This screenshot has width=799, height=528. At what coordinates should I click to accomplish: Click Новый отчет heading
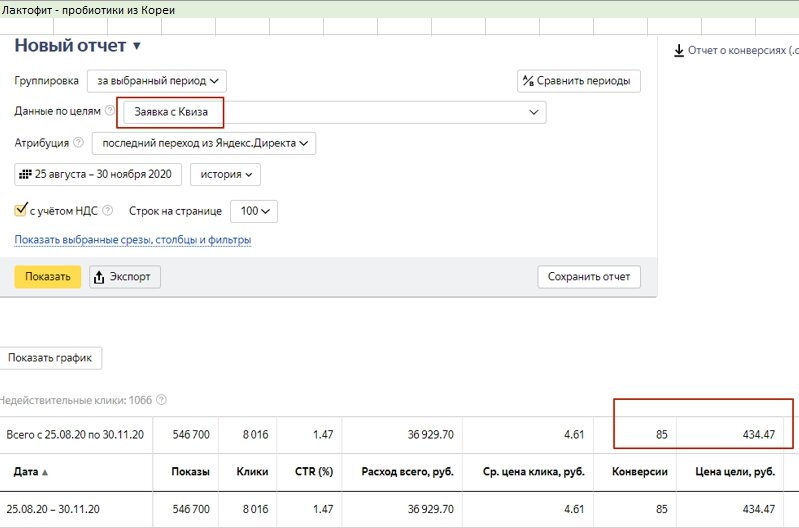click(x=70, y=46)
